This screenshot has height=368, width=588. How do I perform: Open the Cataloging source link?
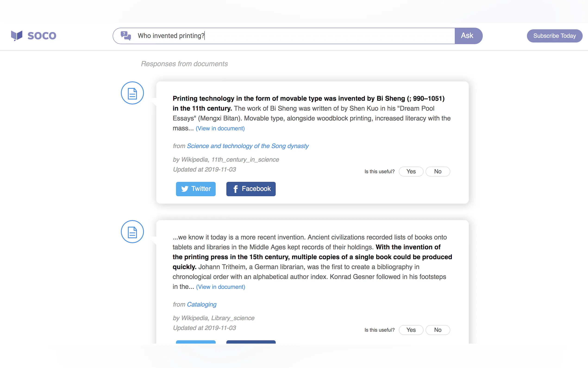201,305
